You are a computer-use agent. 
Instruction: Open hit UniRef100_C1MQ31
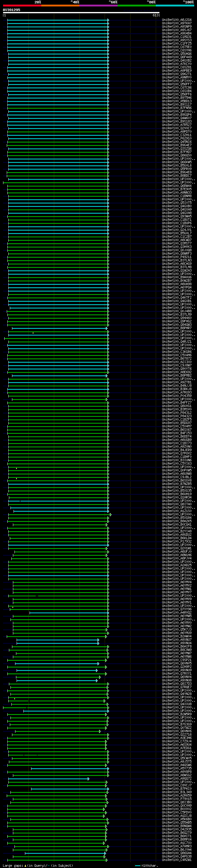pos(177,37)
